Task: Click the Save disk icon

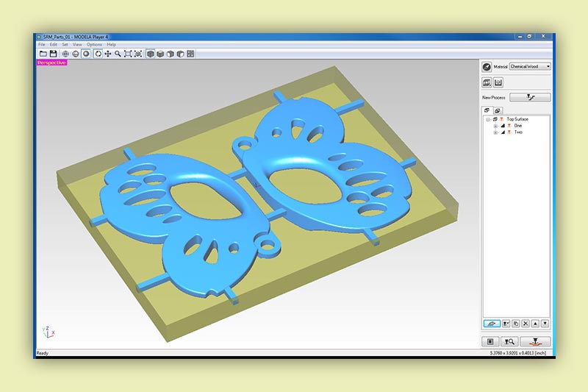Action: click(x=53, y=54)
